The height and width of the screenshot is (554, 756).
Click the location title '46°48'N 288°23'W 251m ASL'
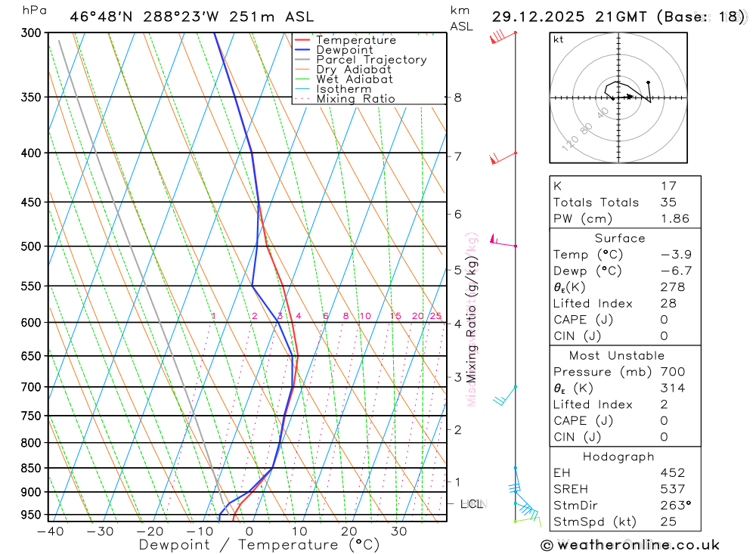coord(192,17)
